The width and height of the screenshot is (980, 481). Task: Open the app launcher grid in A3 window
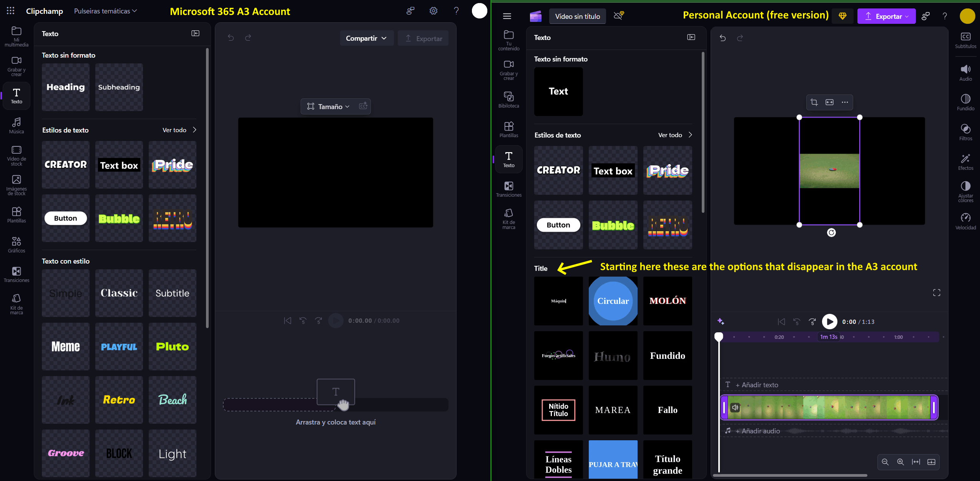point(11,11)
